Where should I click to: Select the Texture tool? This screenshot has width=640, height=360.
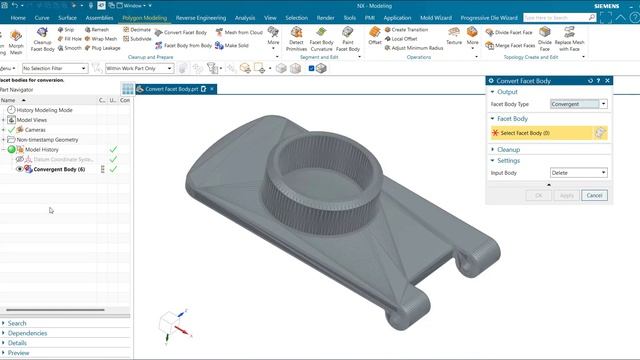coord(454,36)
